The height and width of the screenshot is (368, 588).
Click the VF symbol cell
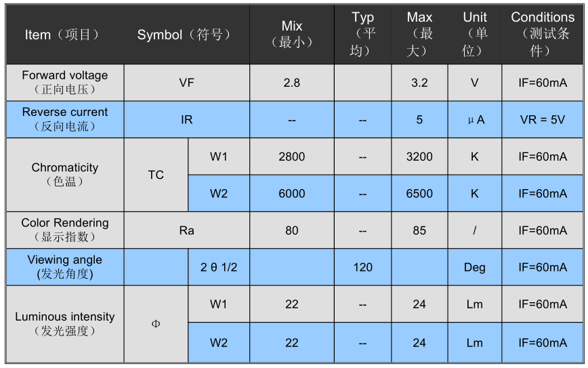click(x=186, y=83)
